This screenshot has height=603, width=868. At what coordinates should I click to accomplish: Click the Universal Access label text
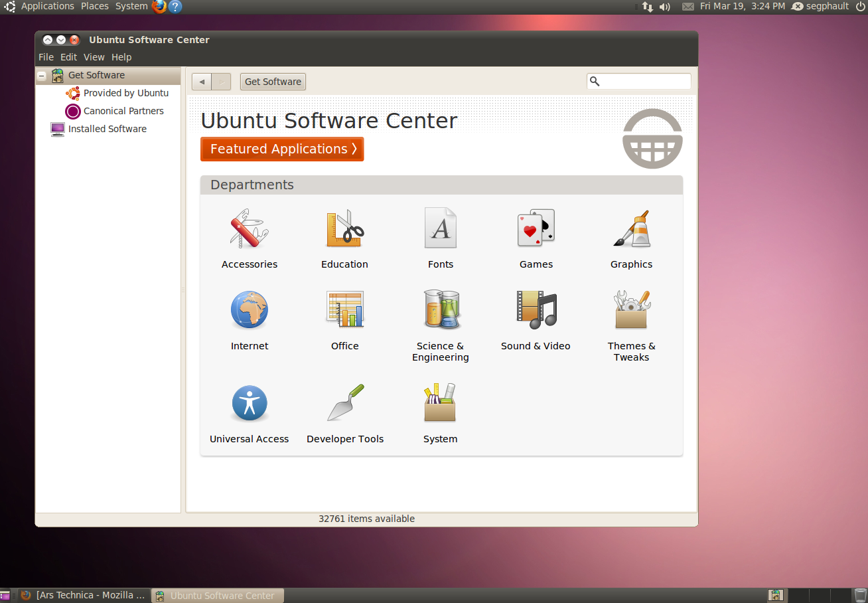click(x=250, y=439)
